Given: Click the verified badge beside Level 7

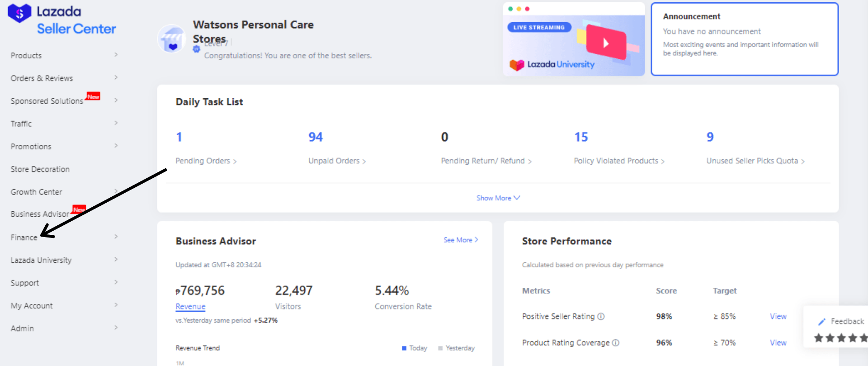Looking at the screenshot, I should click(x=196, y=49).
